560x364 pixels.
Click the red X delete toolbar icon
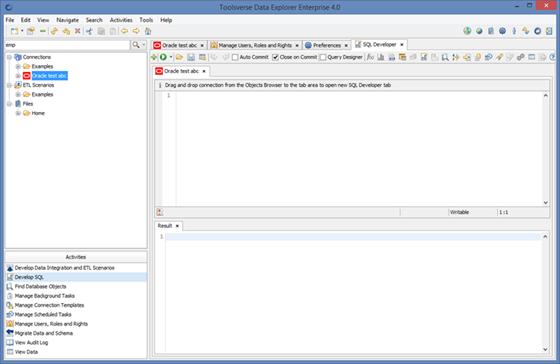coord(78,31)
